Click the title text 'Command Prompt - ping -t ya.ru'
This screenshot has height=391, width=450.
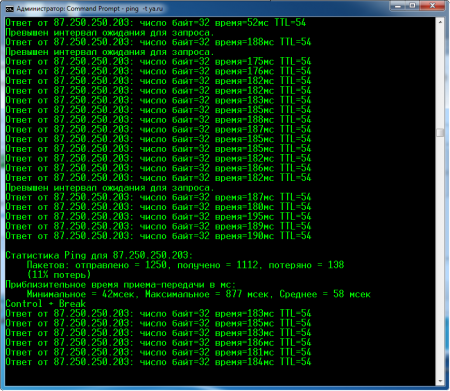point(115,9)
